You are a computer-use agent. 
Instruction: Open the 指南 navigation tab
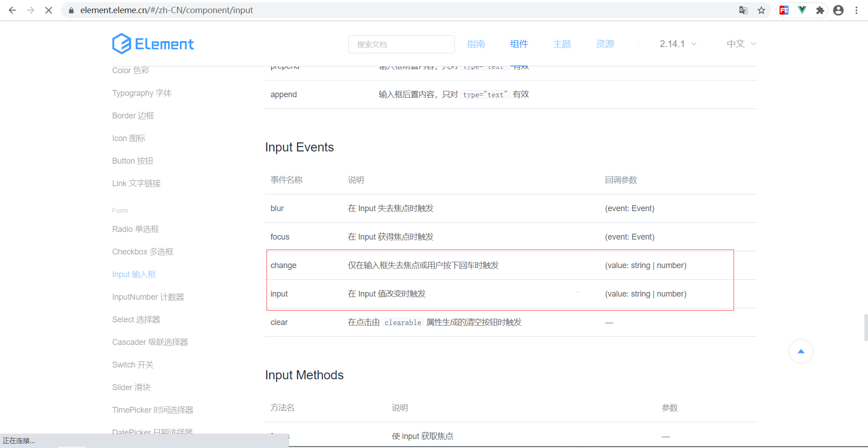tap(476, 44)
